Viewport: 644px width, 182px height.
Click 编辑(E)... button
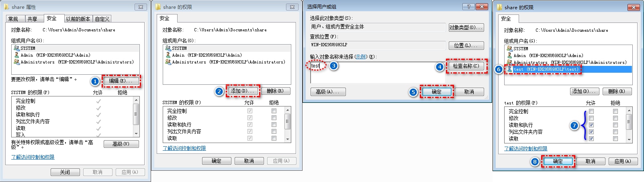pos(121,81)
